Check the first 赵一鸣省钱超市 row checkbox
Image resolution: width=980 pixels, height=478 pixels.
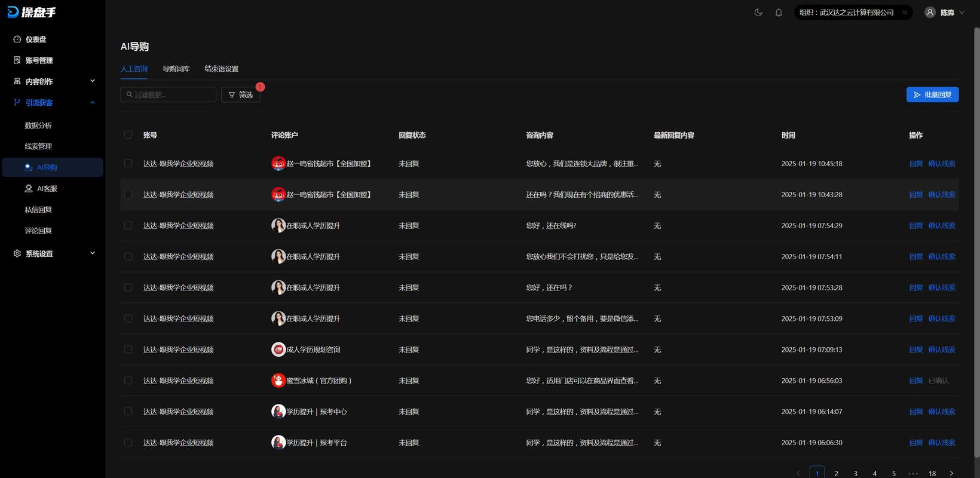(x=128, y=164)
